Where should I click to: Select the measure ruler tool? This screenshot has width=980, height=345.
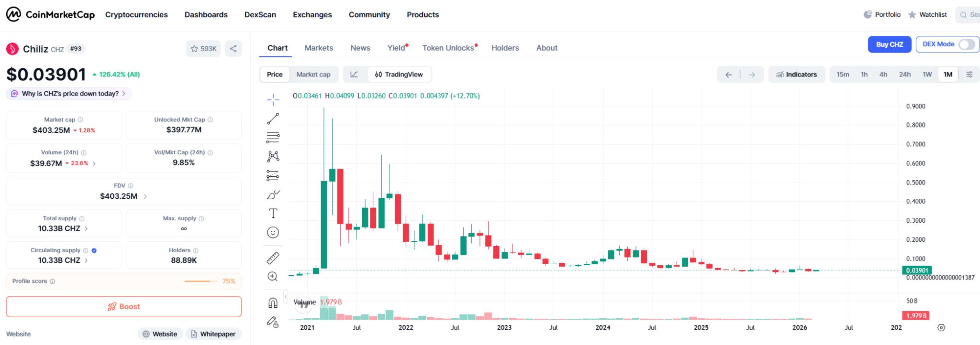273,258
